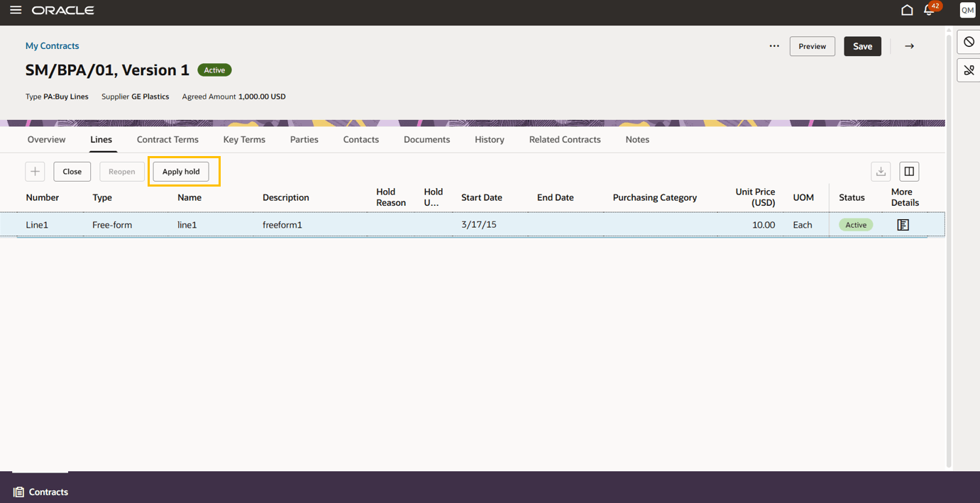Click the Description column header

click(286, 197)
